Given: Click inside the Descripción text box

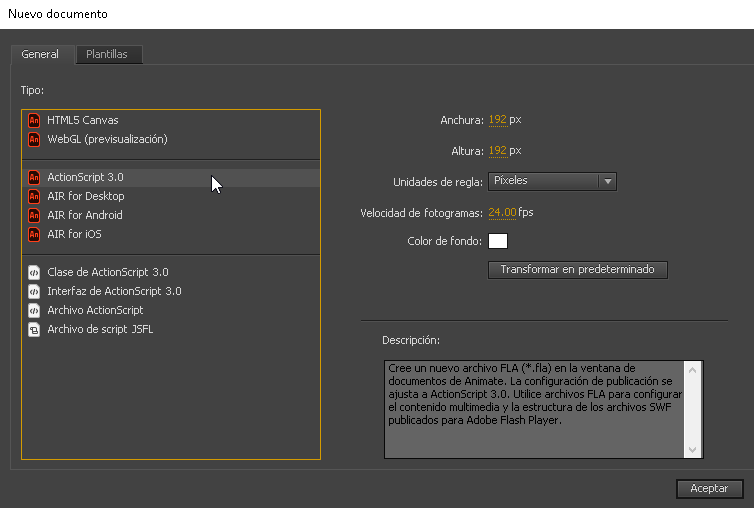Looking at the screenshot, I should pyautogui.click(x=534, y=409).
